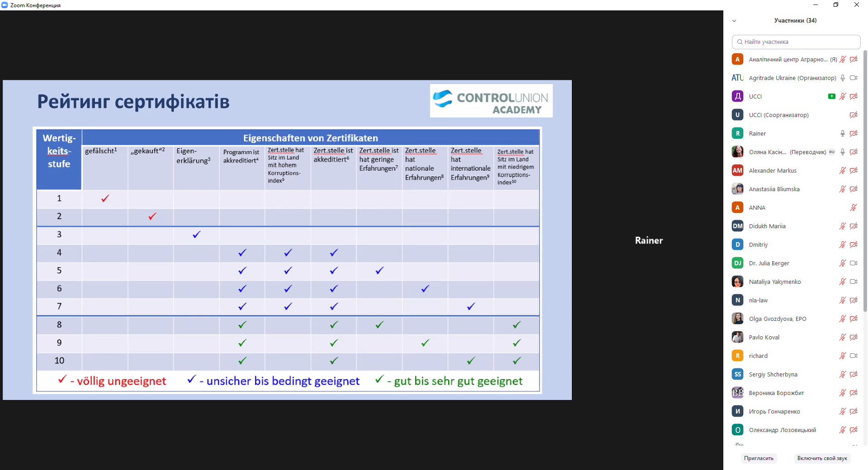This screenshot has width=868, height=470.
Task: Select participant Alexander Markus by name
Action: click(x=773, y=170)
